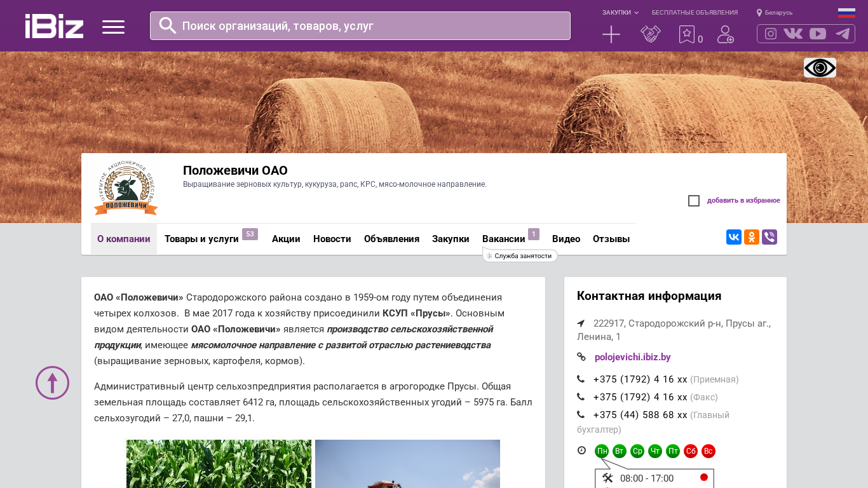
Task: Open favorites bookmark star icon
Action: click(x=687, y=34)
